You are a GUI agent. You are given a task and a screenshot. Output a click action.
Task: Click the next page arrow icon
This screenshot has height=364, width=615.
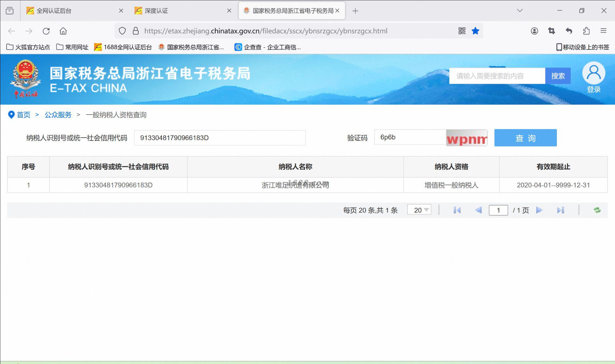539,210
